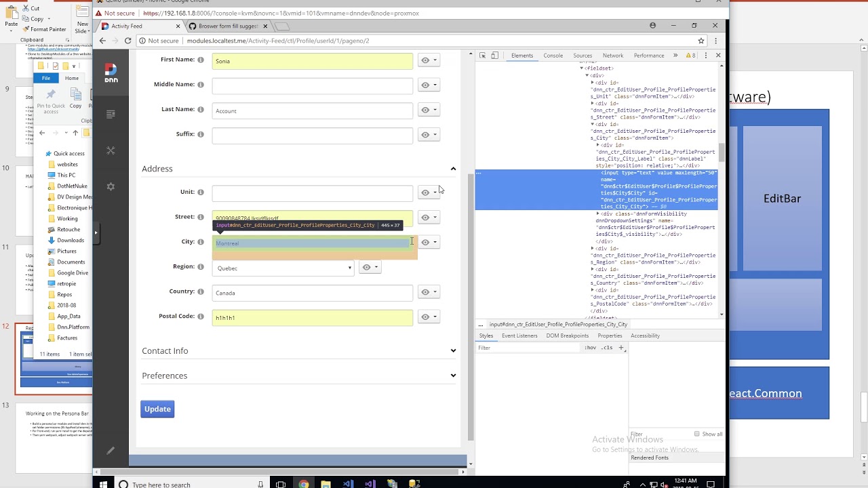Click the Street help info icon
Image resolution: width=868 pixels, height=488 pixels.
click(201, 217)
